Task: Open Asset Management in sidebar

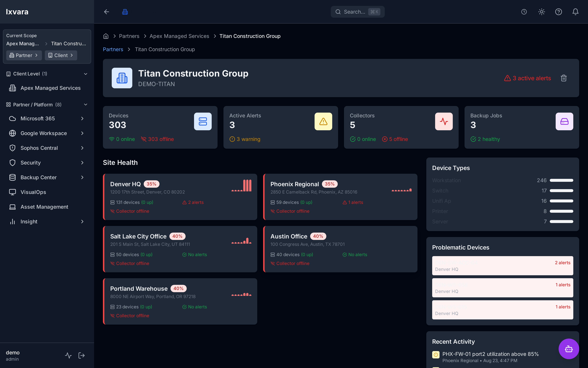Action: click(47, 207)
